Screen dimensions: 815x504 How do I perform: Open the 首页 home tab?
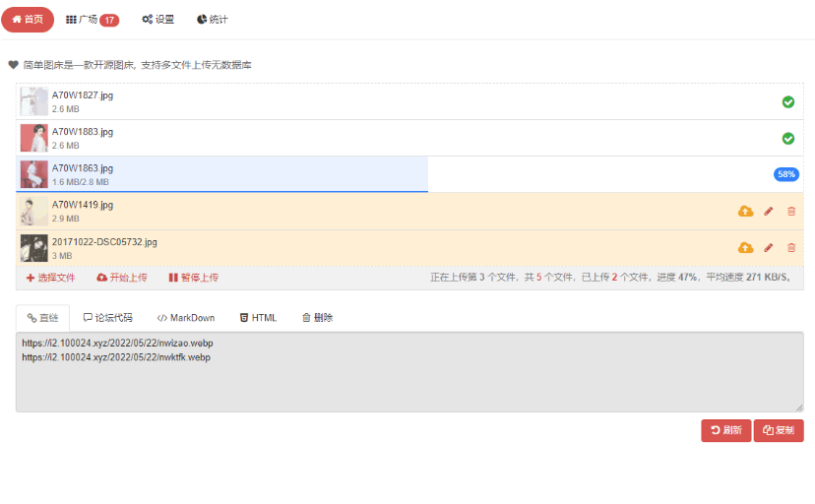[x=28, y=20]
